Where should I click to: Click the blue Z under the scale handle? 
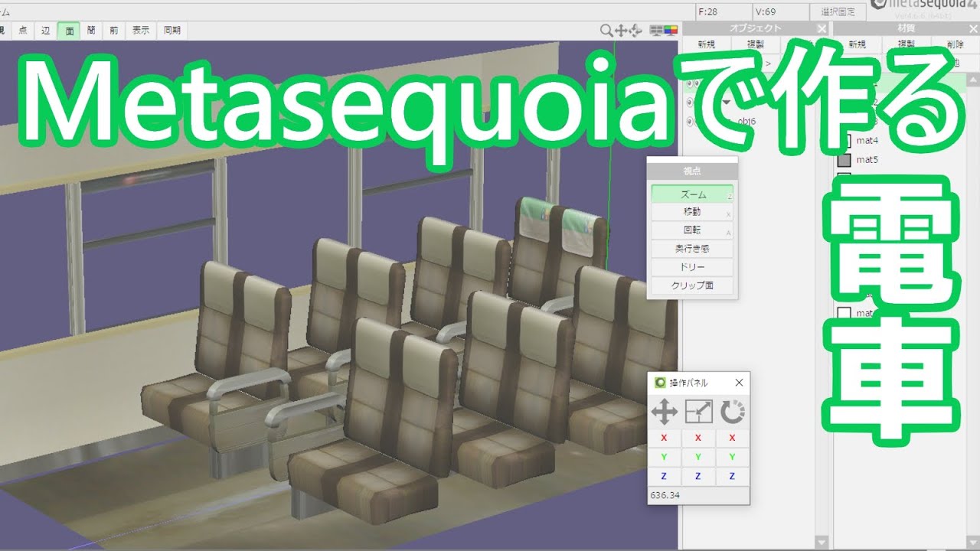click(x=698, y=476)
